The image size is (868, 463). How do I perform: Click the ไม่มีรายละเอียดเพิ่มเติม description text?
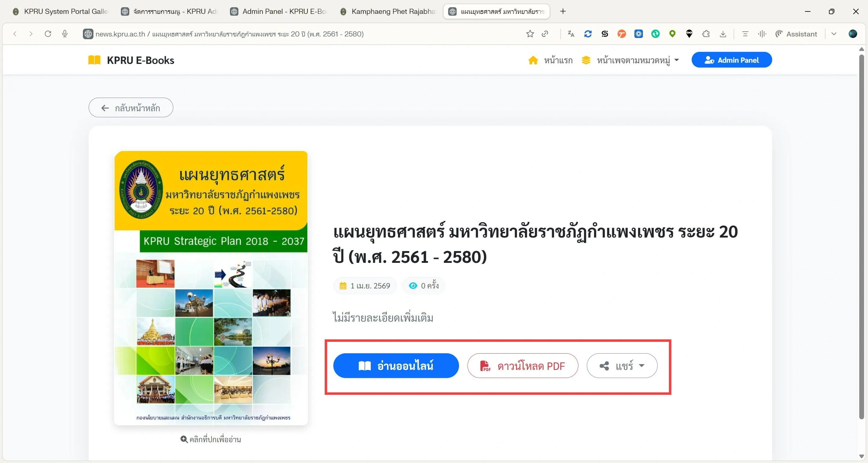pyautogui.click(x=383, y=317)
